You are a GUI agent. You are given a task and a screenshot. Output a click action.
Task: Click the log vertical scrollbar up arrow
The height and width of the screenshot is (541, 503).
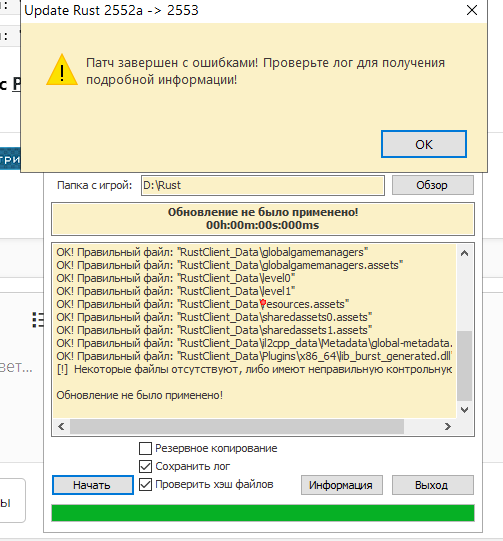[x=465, y=253]
